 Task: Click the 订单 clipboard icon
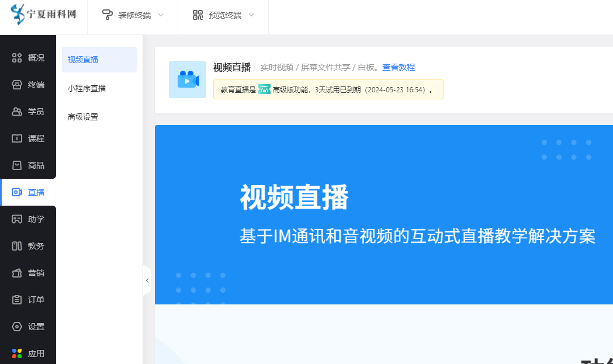[17, 300]
